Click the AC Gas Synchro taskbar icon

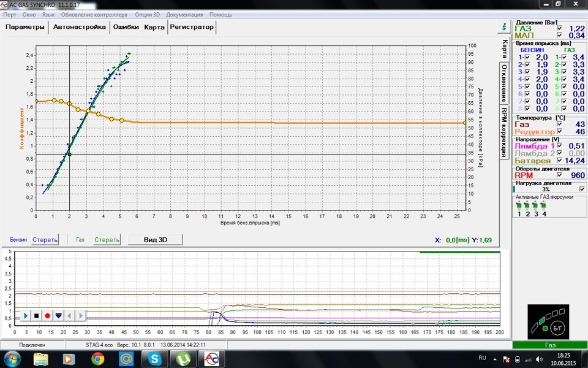211,359
